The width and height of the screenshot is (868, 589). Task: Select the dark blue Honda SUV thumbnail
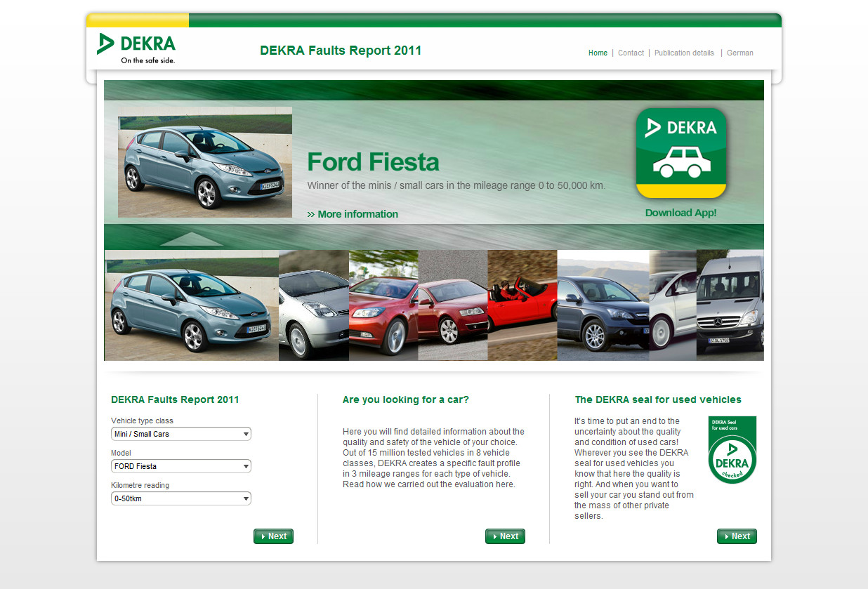(x=603, y=305)
